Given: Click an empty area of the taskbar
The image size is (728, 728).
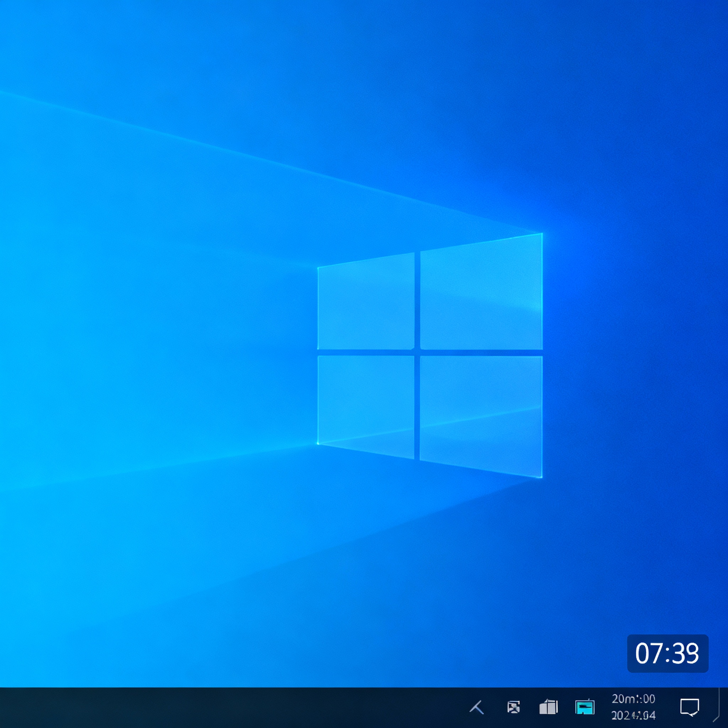Looking at the screenshot, I should (226, 707).
